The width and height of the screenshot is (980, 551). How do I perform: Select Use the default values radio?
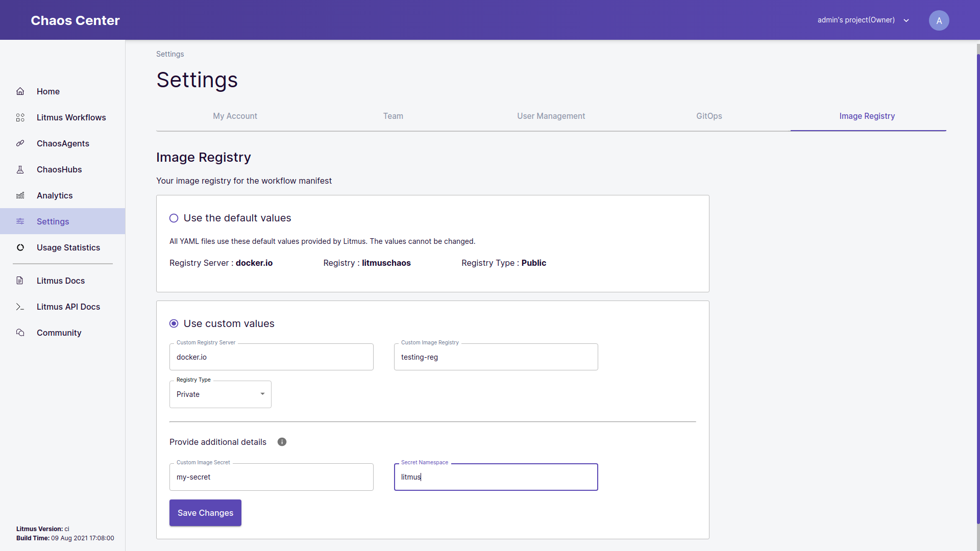tap(174, 218)
